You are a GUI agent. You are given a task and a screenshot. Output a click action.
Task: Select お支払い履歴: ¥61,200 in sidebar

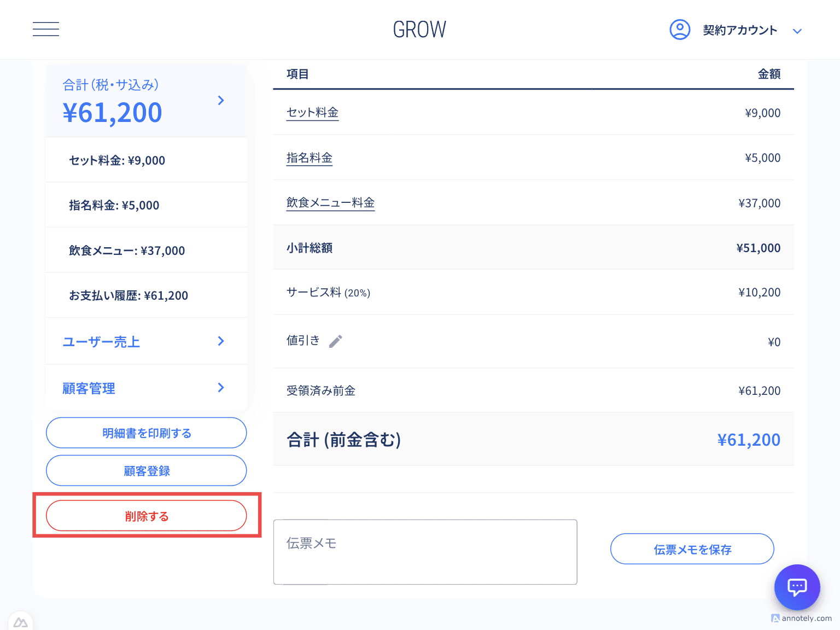pyautogui.click(x=129, y=295)
